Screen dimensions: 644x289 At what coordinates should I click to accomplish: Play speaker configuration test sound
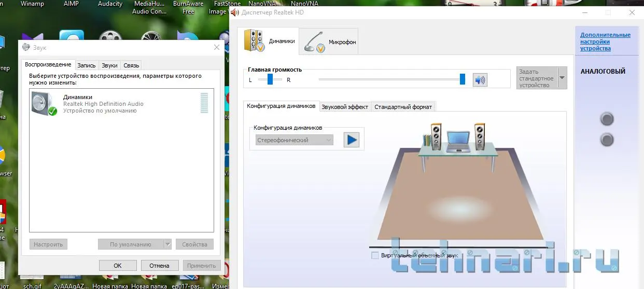[x=352, y=140]
